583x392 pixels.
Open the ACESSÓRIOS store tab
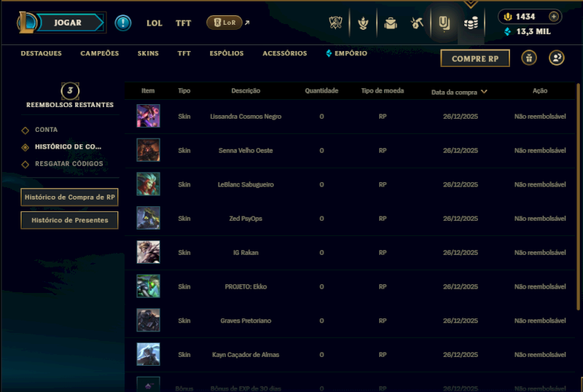[285, 54]
